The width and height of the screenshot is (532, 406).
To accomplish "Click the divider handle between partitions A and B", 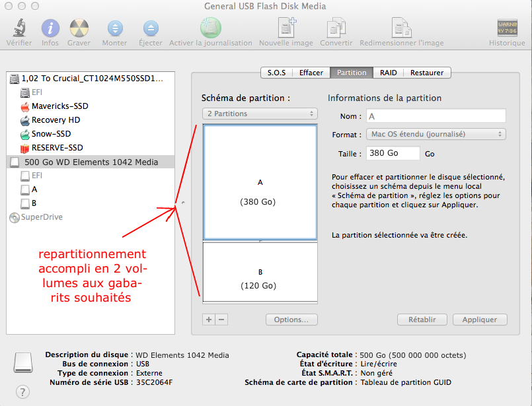I will tap(260, 241).
